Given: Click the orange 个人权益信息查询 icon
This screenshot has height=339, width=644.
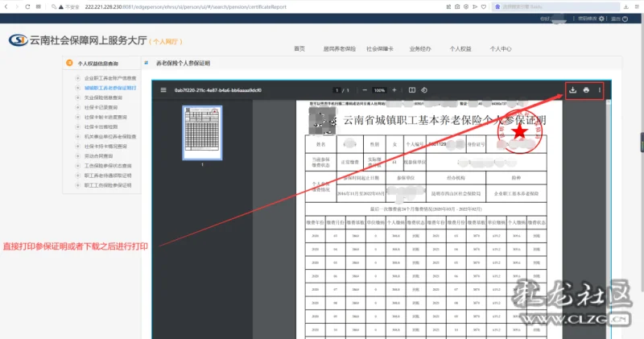Looking at the screenshot, I should coord(69,63).
